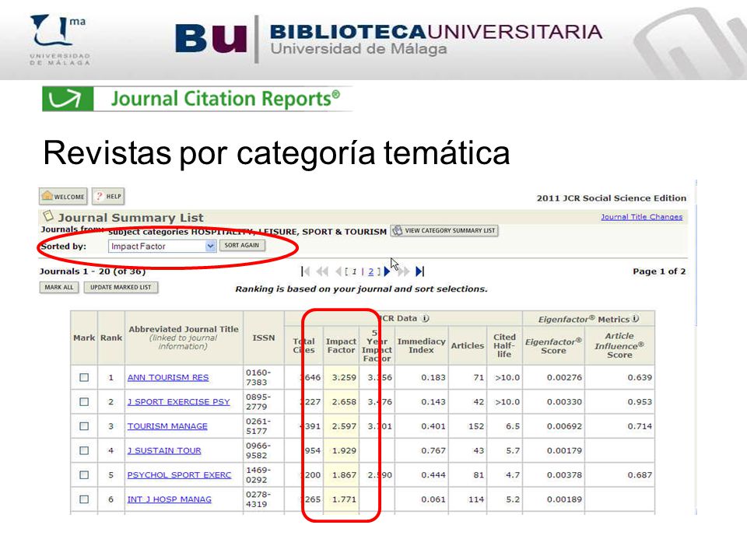The image size is (747, 560).
Task: Click impact factor value 2.658
Action: 344,401
